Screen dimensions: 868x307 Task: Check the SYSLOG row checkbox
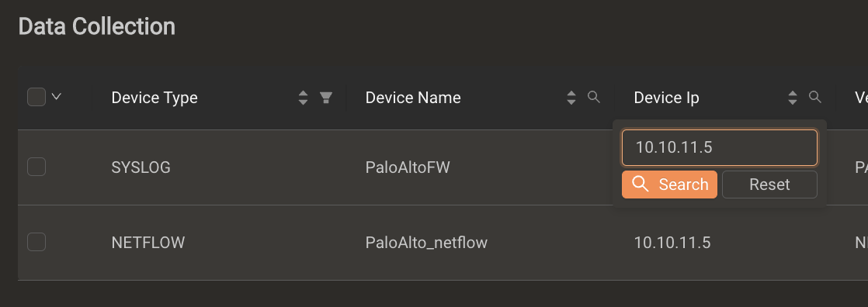click(36, 167)
